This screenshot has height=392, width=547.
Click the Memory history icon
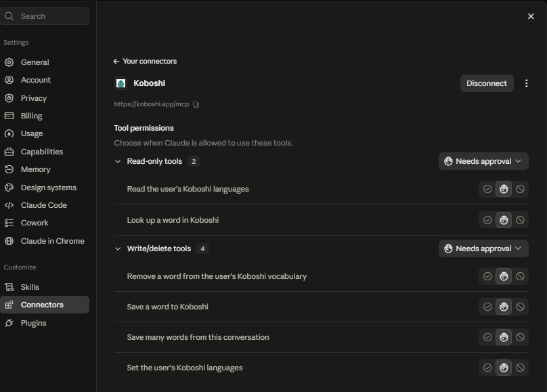point(9,169)
